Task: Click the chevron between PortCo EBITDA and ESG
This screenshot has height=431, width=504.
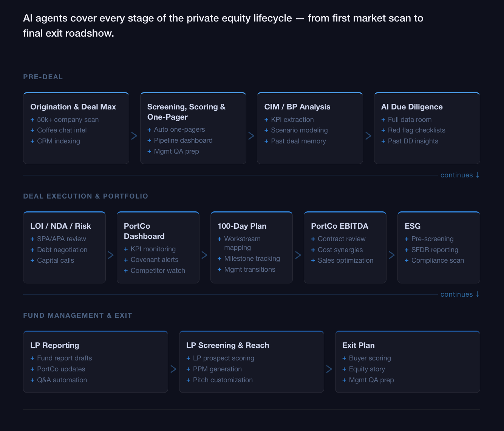Action: [x=392, y=255]
